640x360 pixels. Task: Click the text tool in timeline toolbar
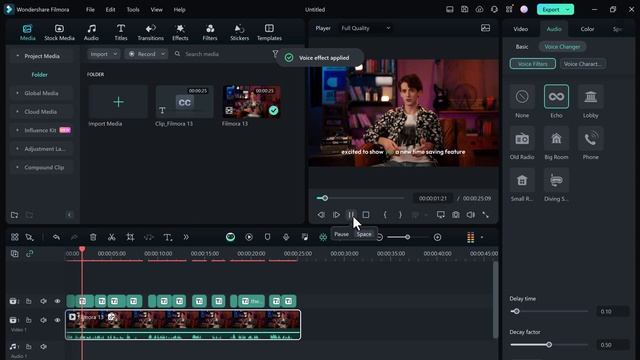167,237
